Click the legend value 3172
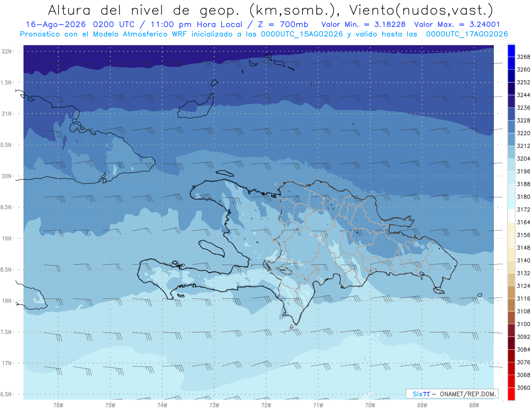Image resolution: width=532 pixels, height=411 pixels. click(x=524, y=209)
